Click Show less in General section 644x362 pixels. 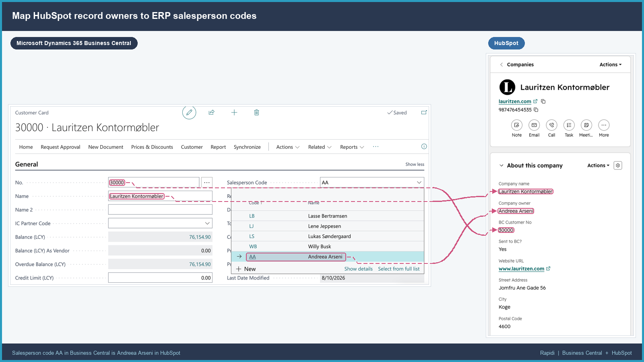(415, 164)
